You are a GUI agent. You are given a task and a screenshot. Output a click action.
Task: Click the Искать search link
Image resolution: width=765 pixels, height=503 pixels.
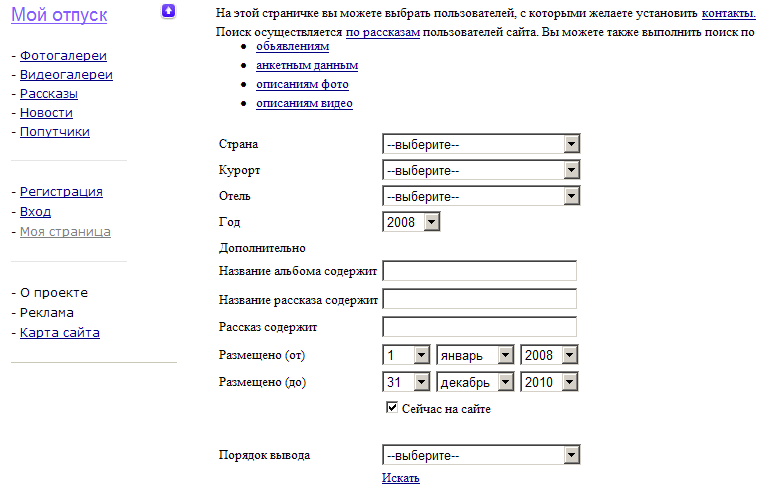point(401,478)
